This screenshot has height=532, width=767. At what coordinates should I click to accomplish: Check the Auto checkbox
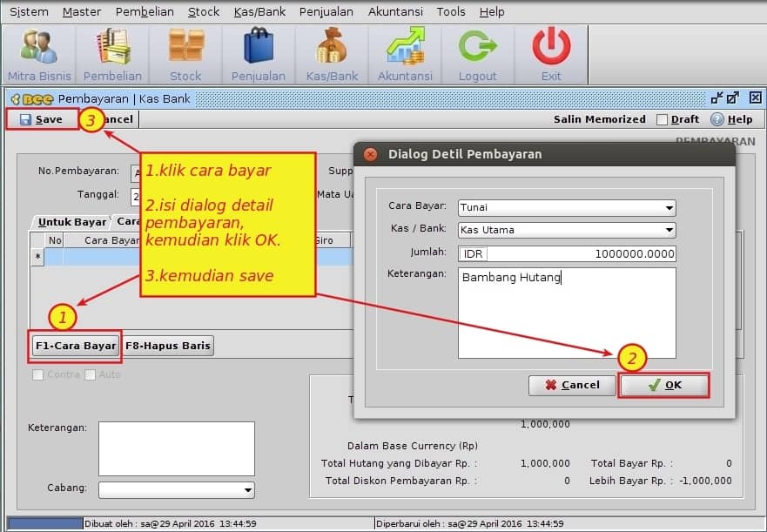(90, 374)
